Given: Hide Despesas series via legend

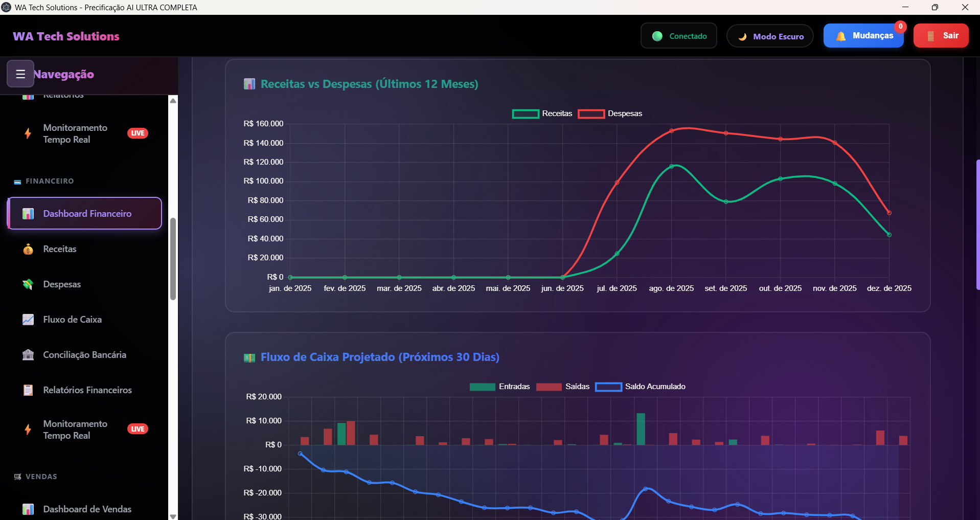Looking at the screenshot, I should coord(610,114).
